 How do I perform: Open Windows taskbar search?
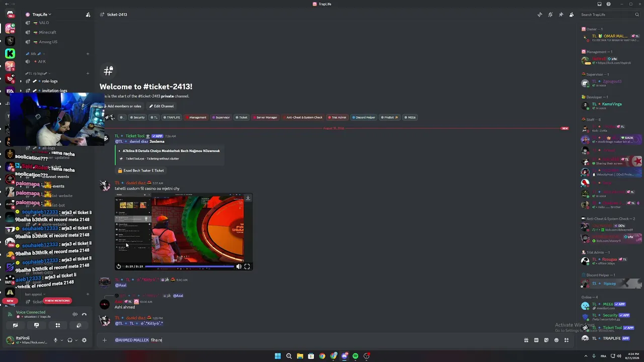tap(289, 356)
